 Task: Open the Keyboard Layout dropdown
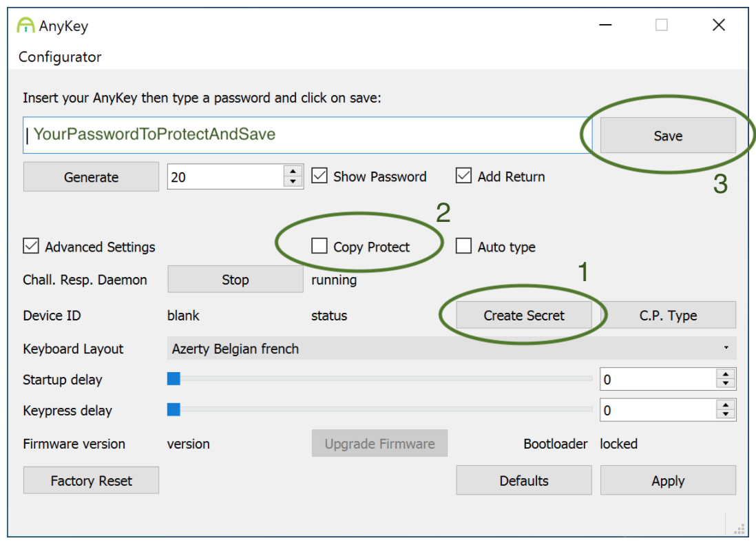pyautogui.click(x=451, y=349)
